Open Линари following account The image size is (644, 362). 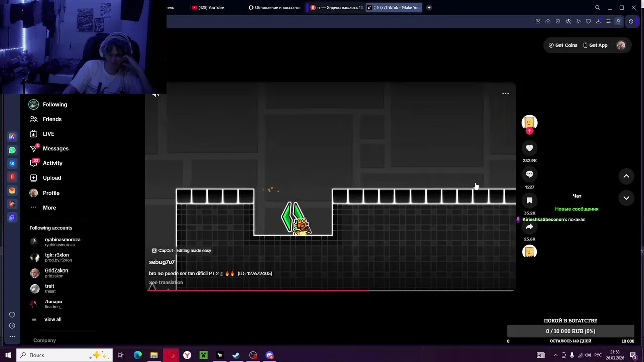[x=46, y=304]
